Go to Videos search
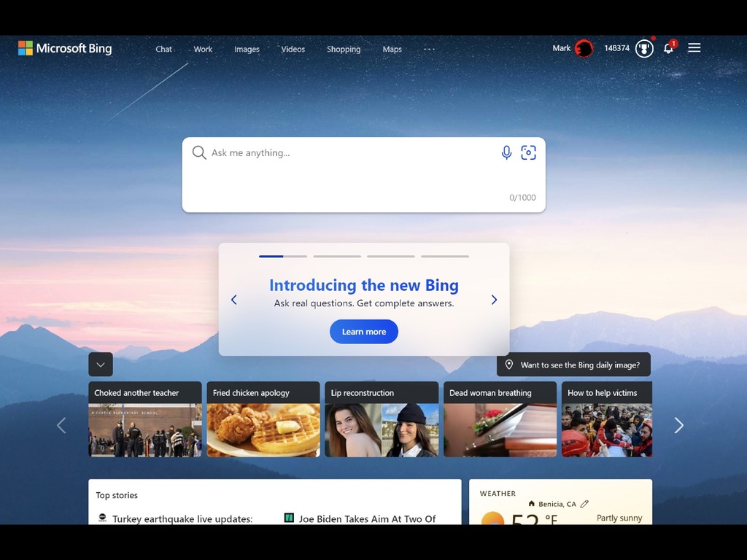Image resolution: width=747 pixels, height=560 pixels. [x=293, y=49]
